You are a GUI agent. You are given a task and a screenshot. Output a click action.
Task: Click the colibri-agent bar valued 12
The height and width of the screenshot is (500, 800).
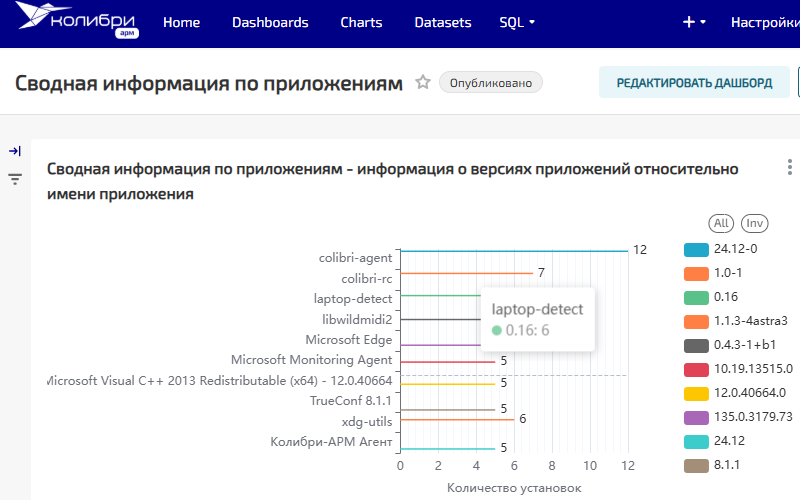[514, 251]
